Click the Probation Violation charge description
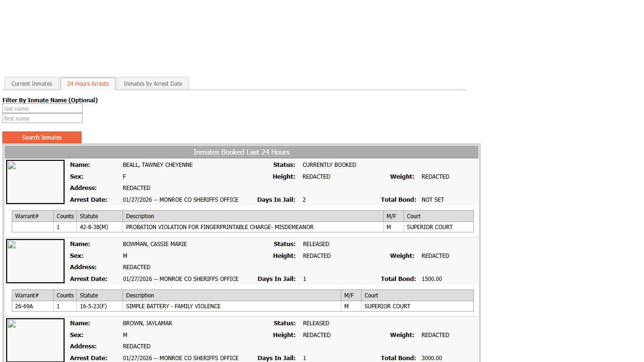 220,227
